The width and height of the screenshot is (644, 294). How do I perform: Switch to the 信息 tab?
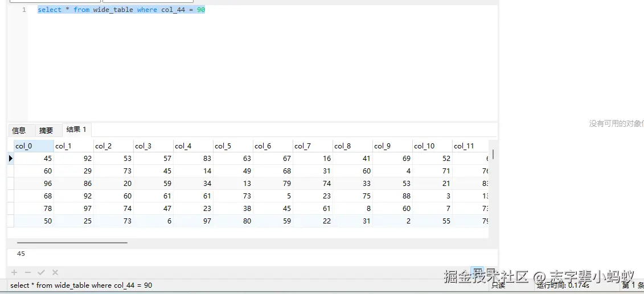pos(19,130)
